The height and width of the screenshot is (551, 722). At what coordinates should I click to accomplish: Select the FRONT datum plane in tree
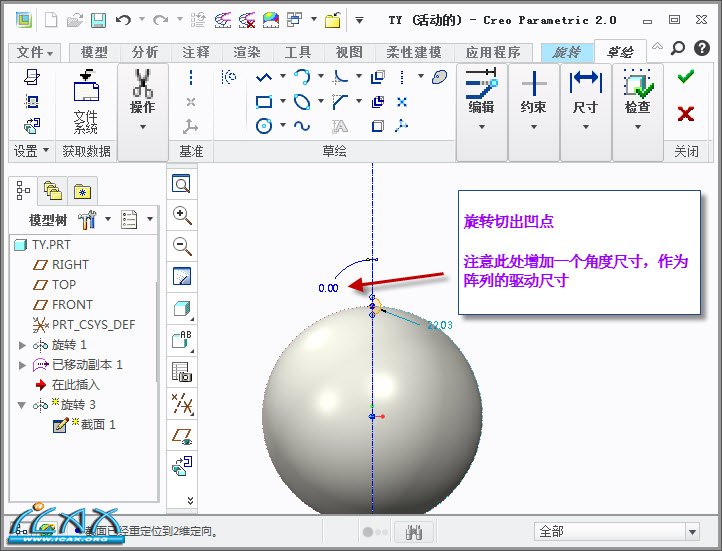coord(72,305)
